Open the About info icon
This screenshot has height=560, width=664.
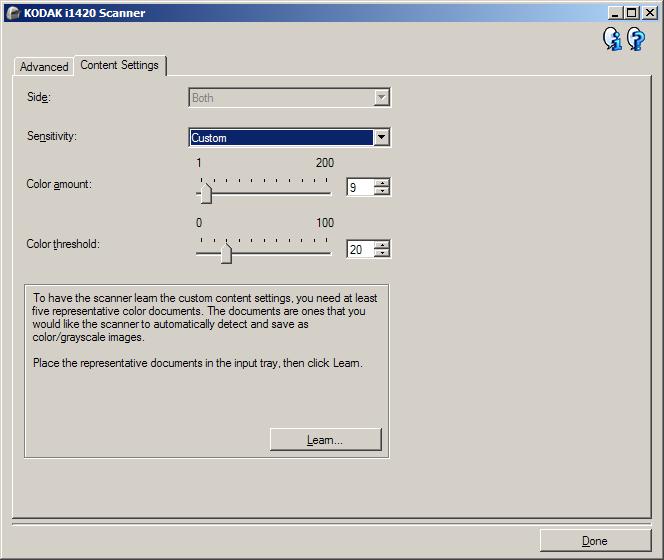tap(612, 40)
